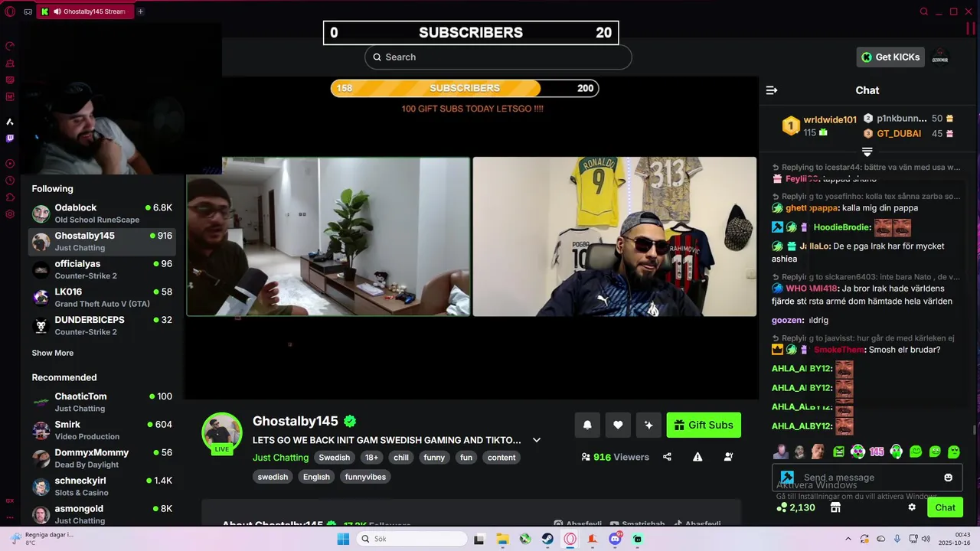The image size is (980, 551).
Task: Click the Gift Subs button
Action: click(x=704, y=425)
